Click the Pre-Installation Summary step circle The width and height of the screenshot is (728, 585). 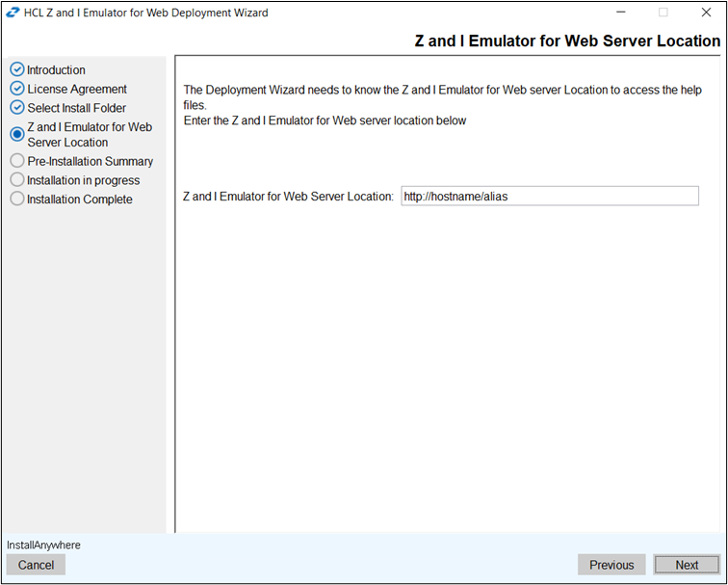tap(17, 161)
